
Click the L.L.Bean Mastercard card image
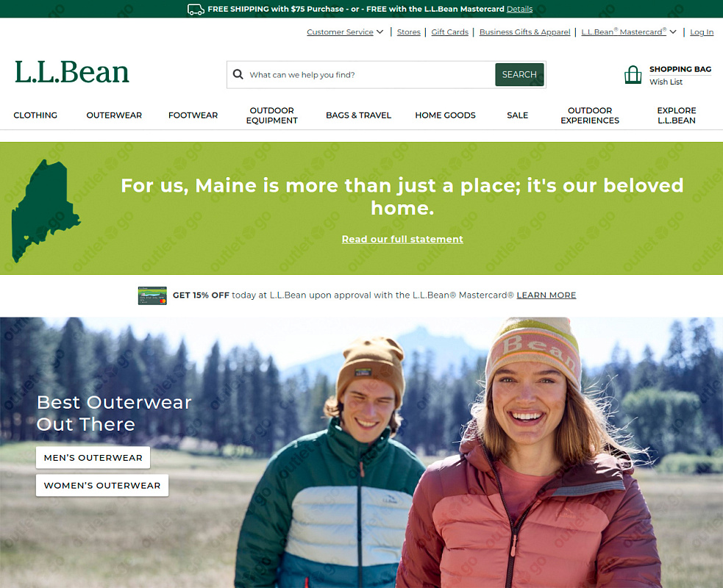[152, 295]
